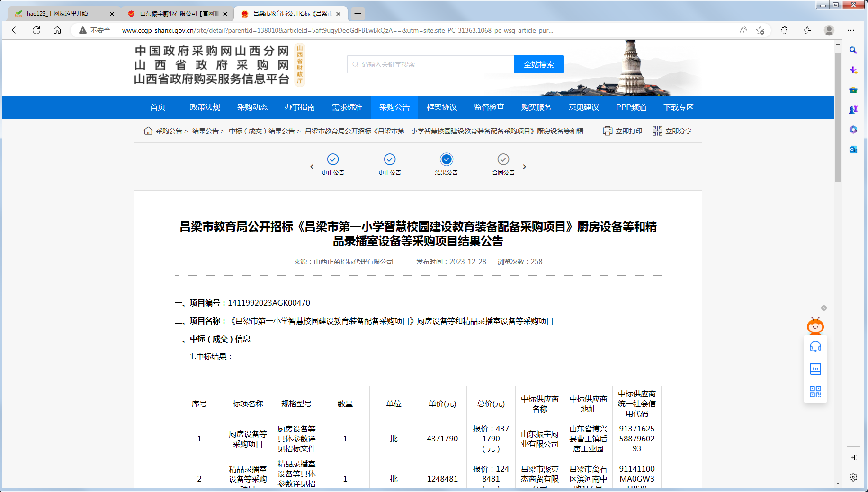This screenshot has height=492, width=868.
Task: Open Copilot sparkle icon in sidebar
Action: (x=853, y=70)
